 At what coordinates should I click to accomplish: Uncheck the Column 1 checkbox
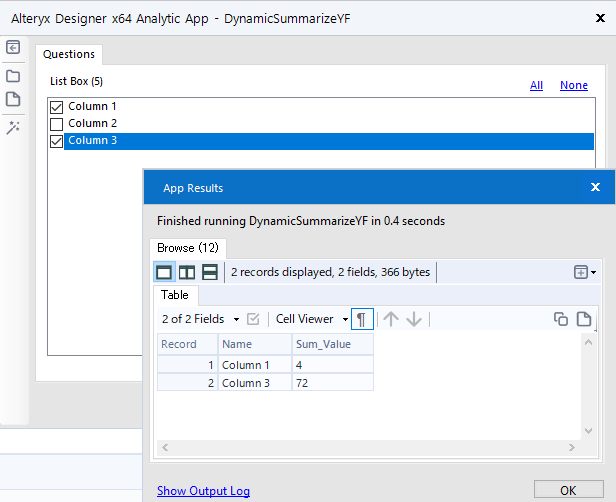(x=57, y=107)
